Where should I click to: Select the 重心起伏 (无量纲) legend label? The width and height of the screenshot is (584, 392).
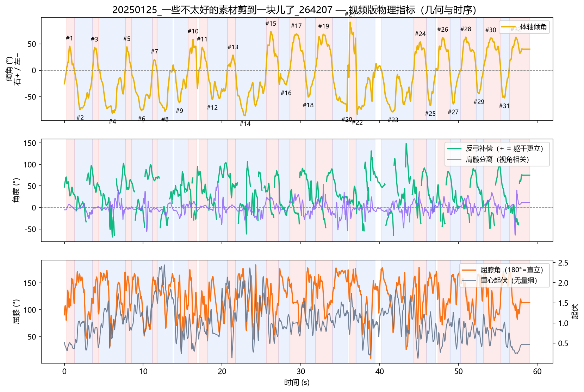[509, 280]
